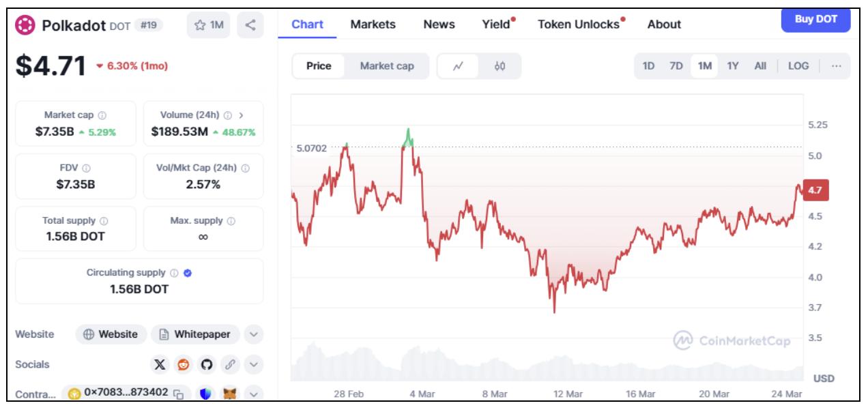Switch chart to candlestick view
The height and width of the screenshot is (412, 868).
pyautogui.click(x=500, y=66)
